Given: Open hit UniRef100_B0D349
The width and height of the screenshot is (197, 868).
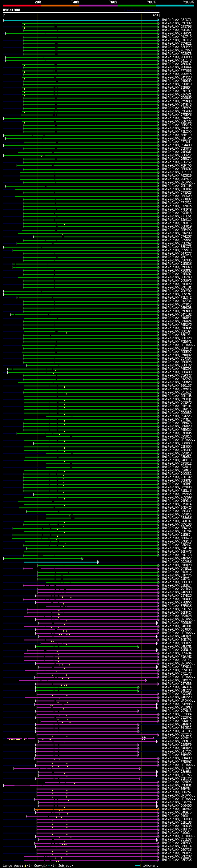Looking at the screenshot, I should click(176, 30).
